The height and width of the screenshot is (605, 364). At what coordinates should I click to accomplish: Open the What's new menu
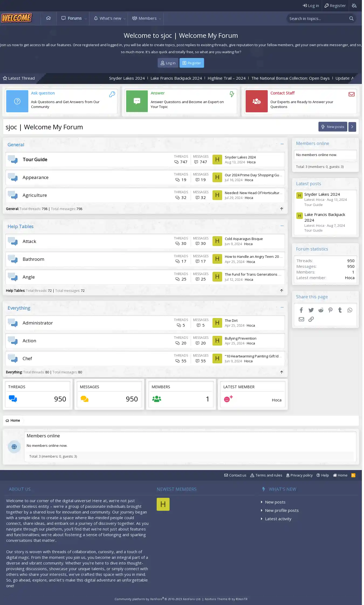pos(108,18)
